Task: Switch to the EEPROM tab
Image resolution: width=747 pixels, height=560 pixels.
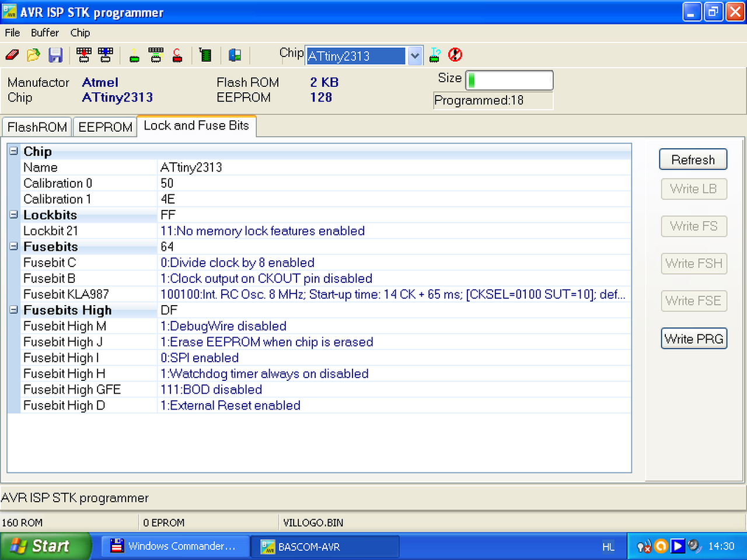Action: 105,127
